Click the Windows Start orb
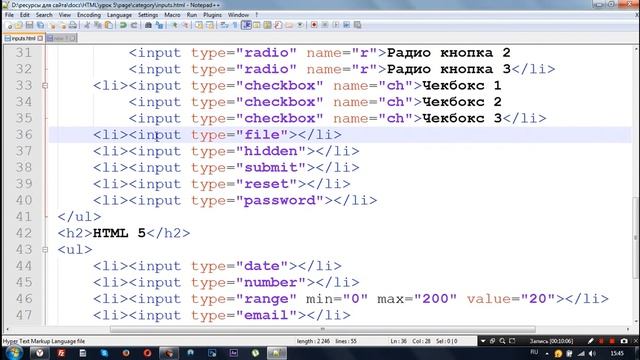 [14, 353]
